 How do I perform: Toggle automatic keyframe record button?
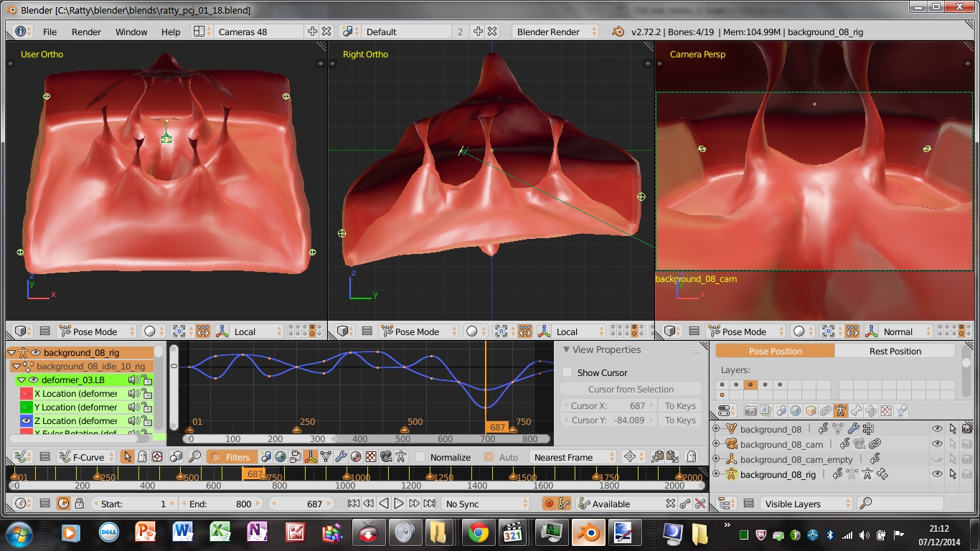(x=549, y=504)
